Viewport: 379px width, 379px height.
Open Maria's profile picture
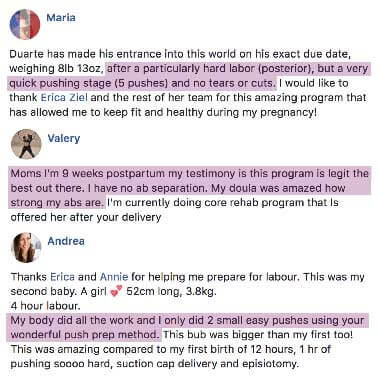[25, 24]
